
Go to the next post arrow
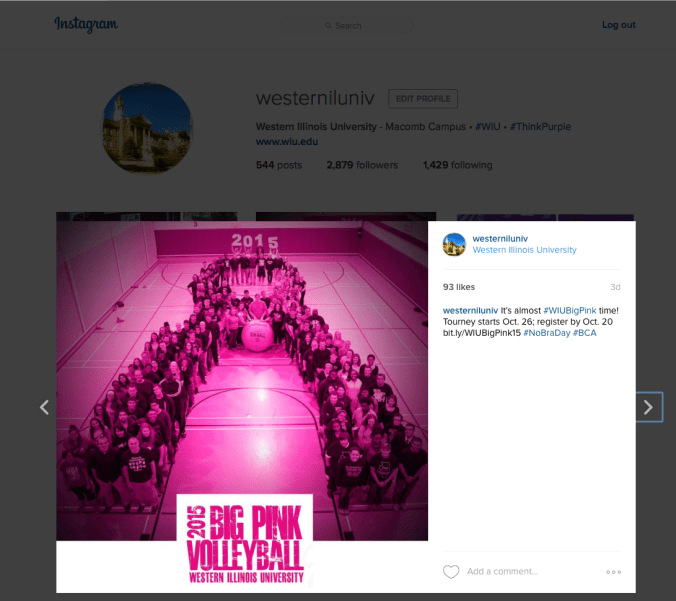point(648,407)
